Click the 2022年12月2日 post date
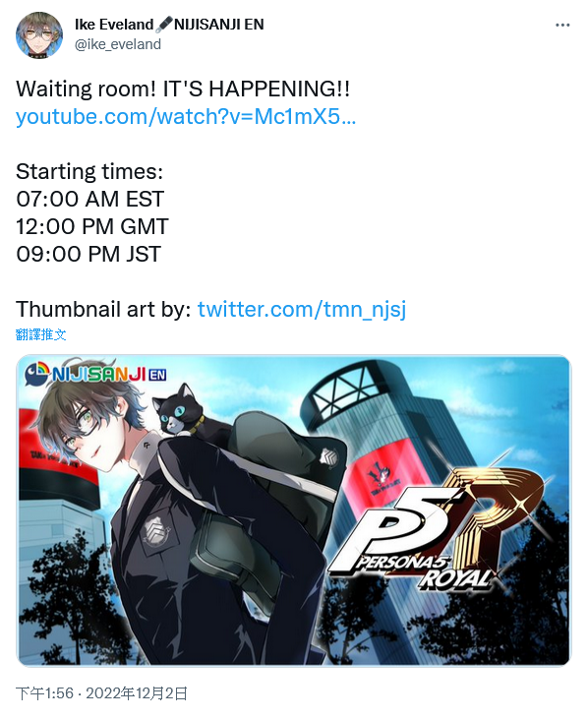 [137, 692]
